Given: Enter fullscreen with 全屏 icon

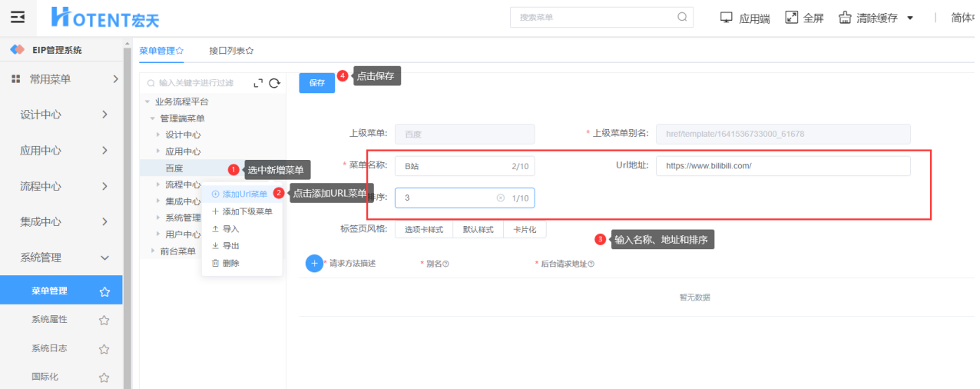Looking at the screenshot, I should tap(792, 17).
